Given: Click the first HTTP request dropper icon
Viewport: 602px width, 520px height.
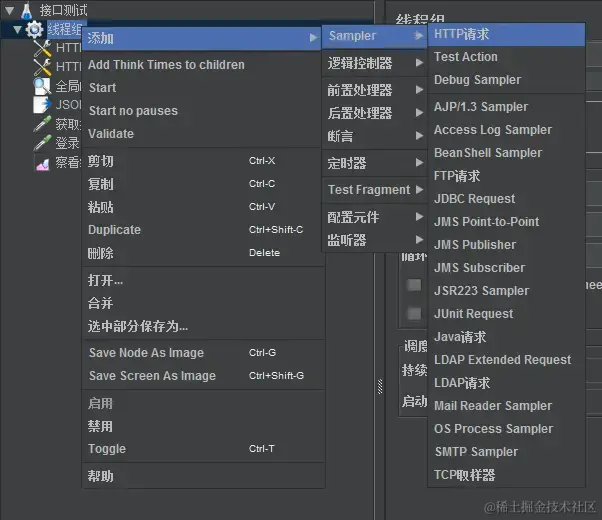Looking at the screenshot, I should 42,48.
